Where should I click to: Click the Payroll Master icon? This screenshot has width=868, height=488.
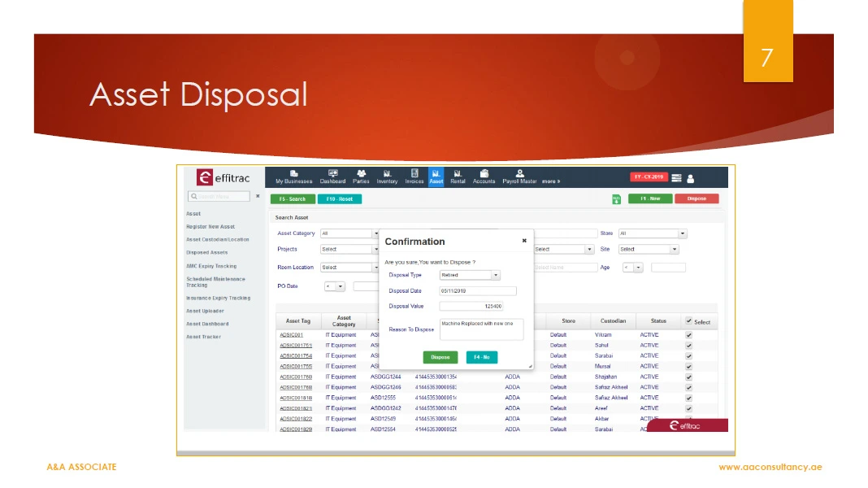(519, 173)
